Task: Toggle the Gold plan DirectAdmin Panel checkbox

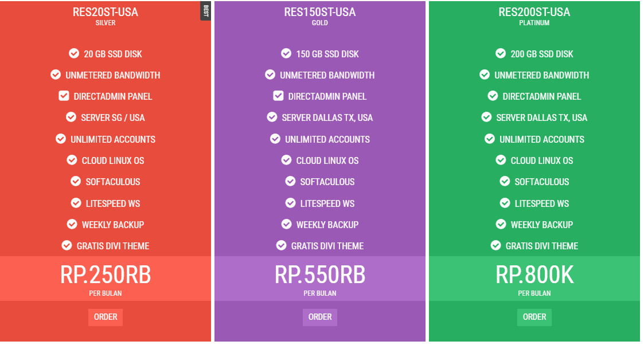Action: coord(279,96)
